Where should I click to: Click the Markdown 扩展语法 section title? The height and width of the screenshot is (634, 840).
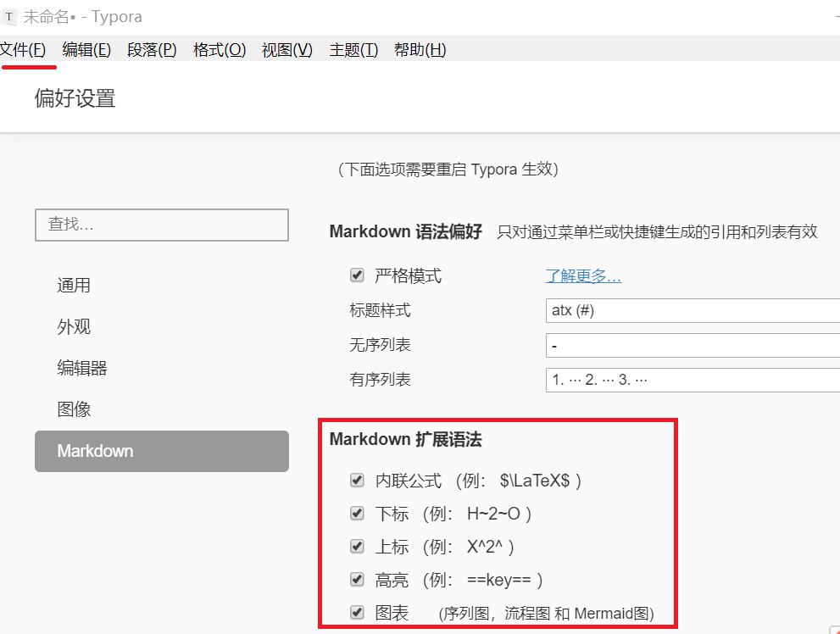click(x=405, y=439)
